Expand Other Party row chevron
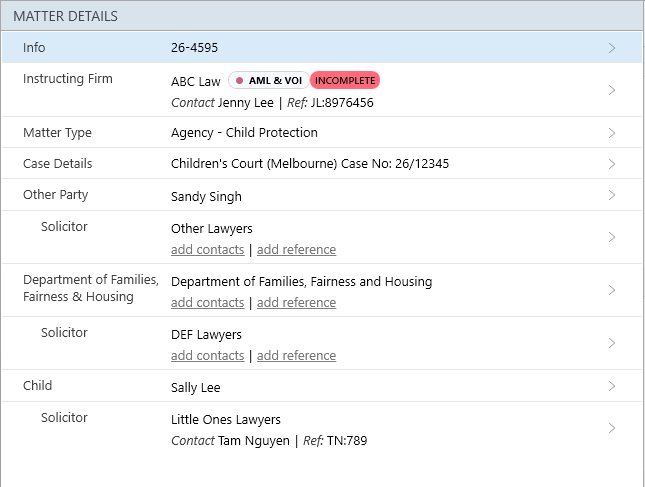This screenshot has width=645, height=487. [612, 195]
